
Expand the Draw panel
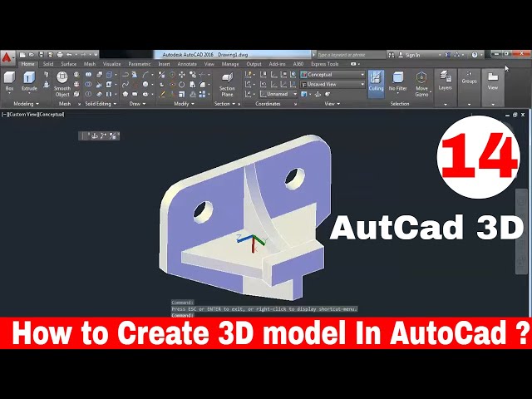click(137, 104)
